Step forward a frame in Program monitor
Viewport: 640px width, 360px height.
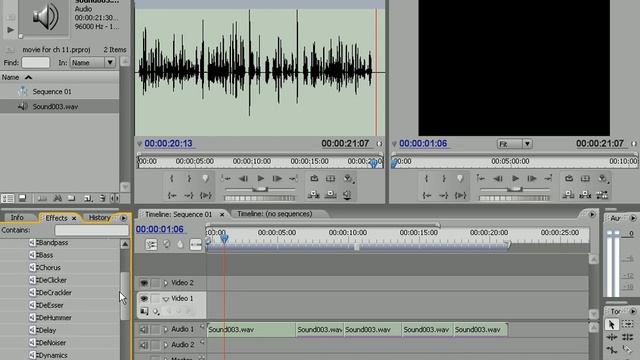[x=532, y=179]
